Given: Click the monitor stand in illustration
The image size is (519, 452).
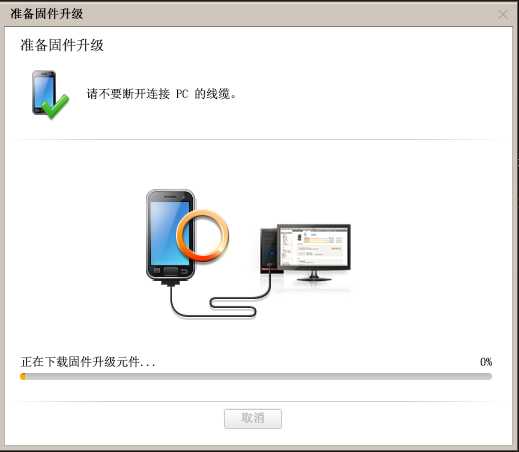Looking at the screenshot, I should 314,276.
